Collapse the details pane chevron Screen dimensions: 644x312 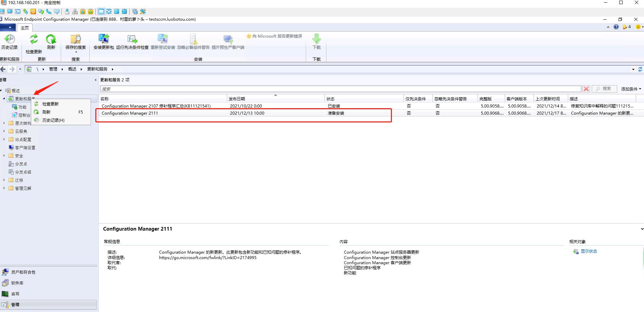click(642, 229)
